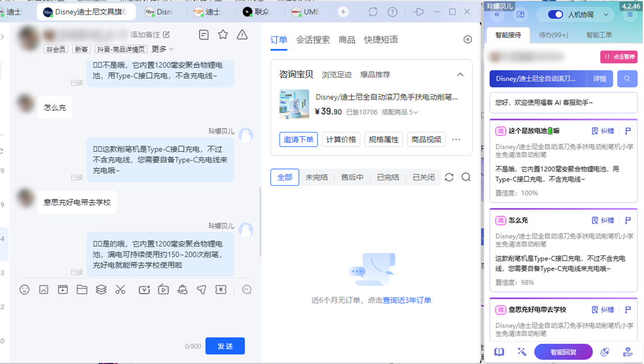Add a new shop tab with plus

coord(343,12)
